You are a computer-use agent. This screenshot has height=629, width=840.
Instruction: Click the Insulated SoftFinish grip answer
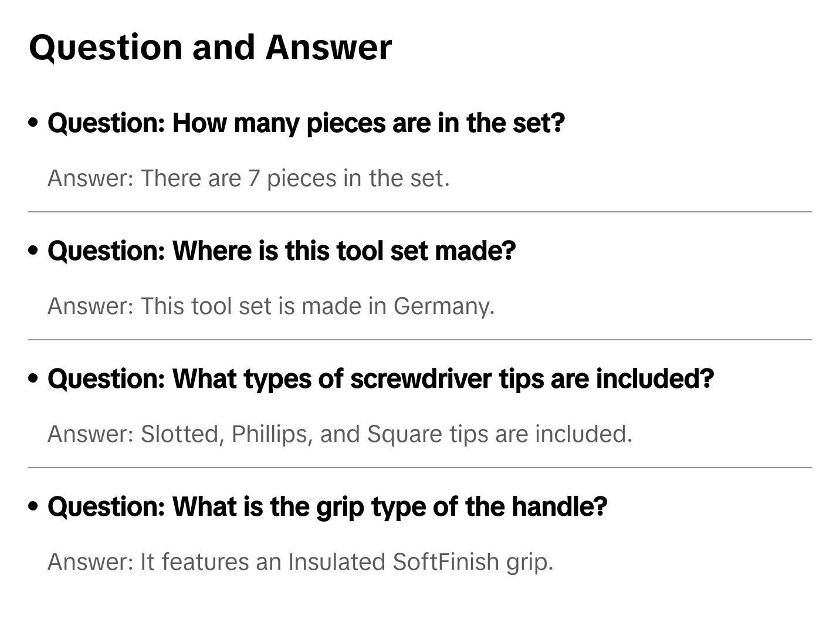[x=300, y=562]
